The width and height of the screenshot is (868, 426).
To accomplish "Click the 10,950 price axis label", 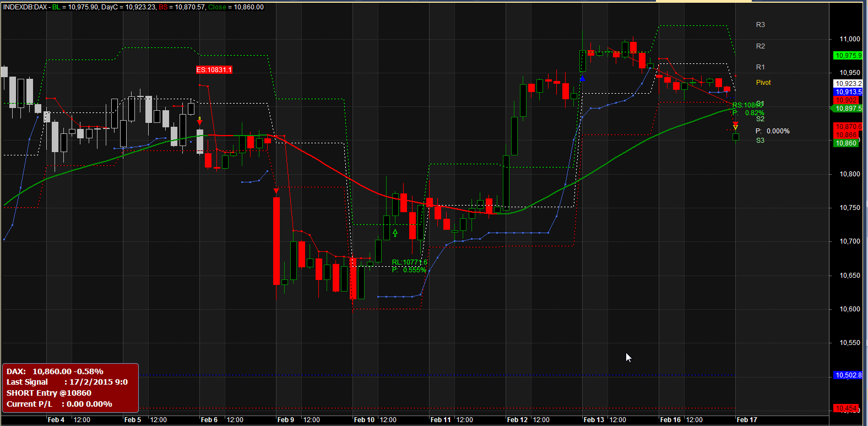I will [x=850, y=73].
